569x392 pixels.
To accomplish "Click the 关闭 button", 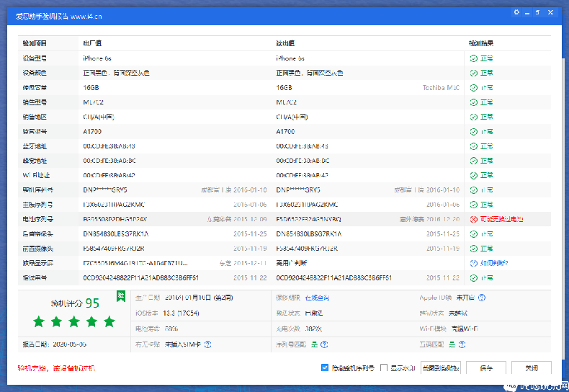I will click(x=532, y=367).
